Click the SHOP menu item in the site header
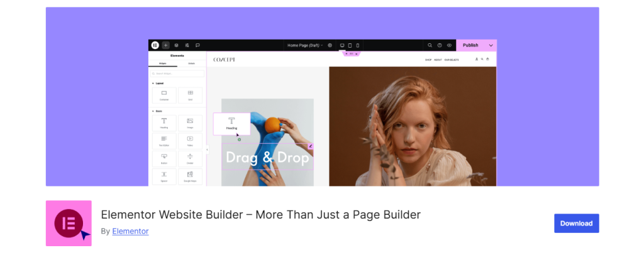The image size is (644, 260). coord(428,60)
